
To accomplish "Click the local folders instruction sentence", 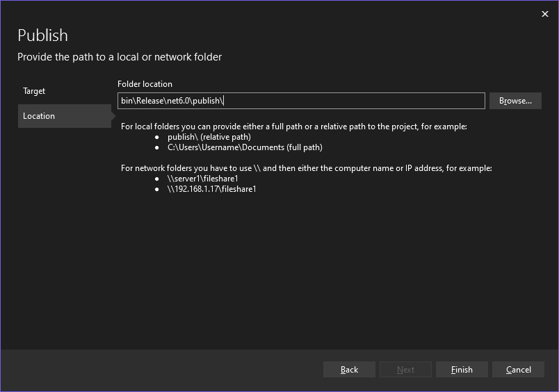I will pyautogui.click(x=293, y=126).
